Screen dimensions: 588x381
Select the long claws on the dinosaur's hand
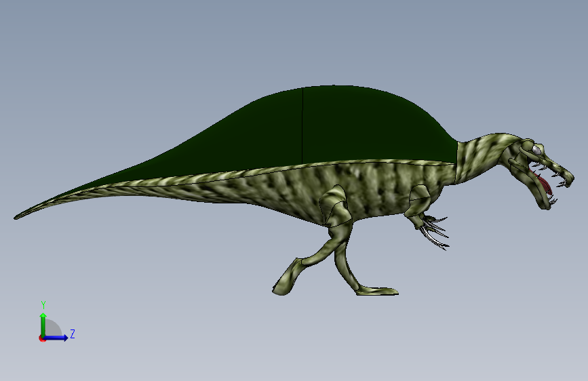[x=435, y=233]
